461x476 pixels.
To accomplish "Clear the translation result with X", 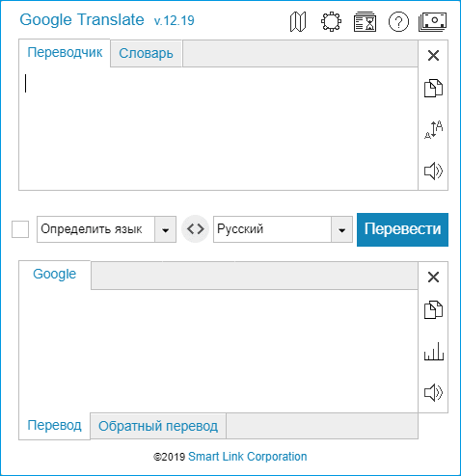I will click(x=433, y=277).
